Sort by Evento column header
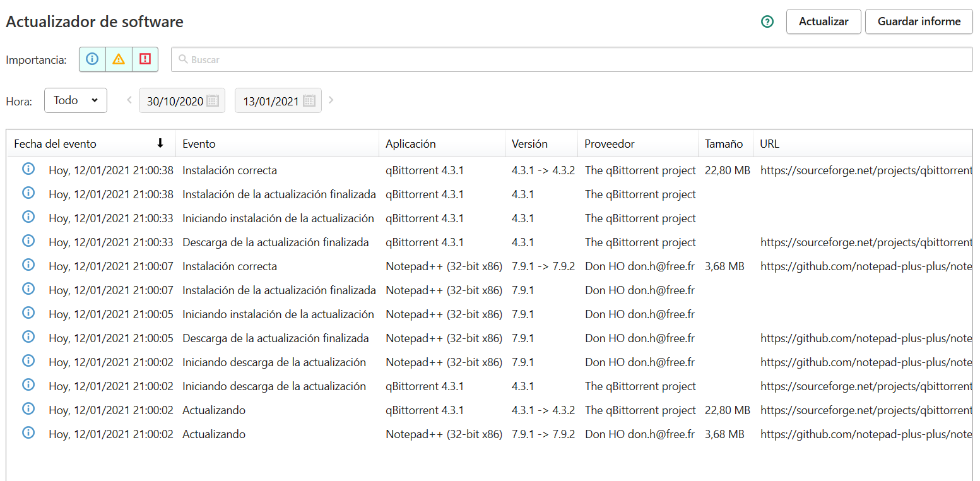This screenshot has height=481, width=980. point(277,144)
